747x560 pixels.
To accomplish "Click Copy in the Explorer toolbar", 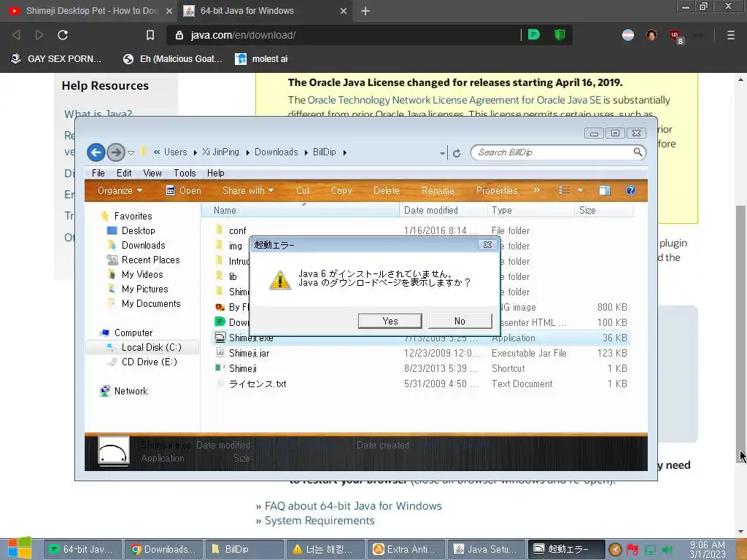I will click(341, 190).
